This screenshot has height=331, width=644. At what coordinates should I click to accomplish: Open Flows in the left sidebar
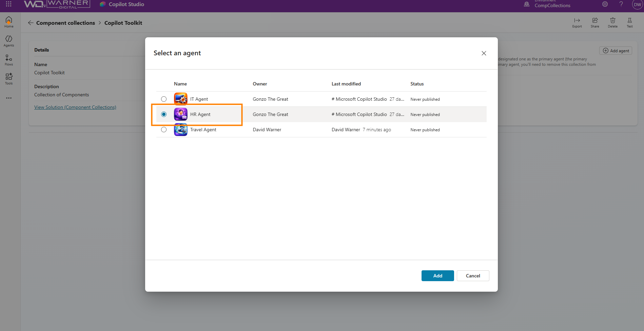pos(9,60)
